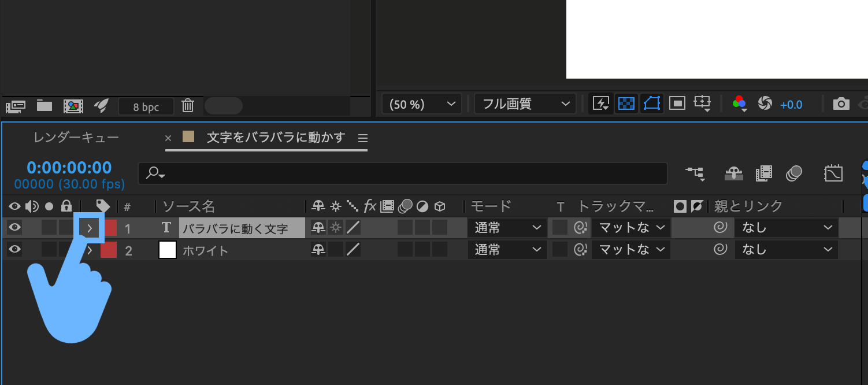Click the 0:00:00:00 current timecode
The image size is (868, 385).
69,168
